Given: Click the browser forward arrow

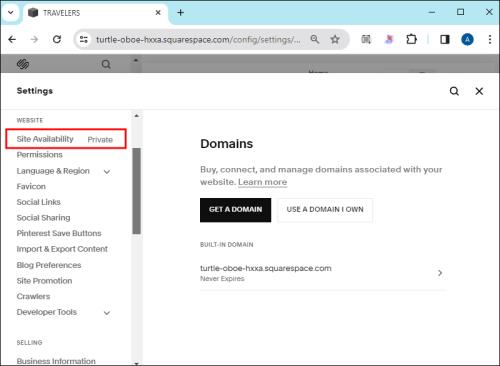Looking at the screenshot, I should pyautogui.click(x=34, y=39).
